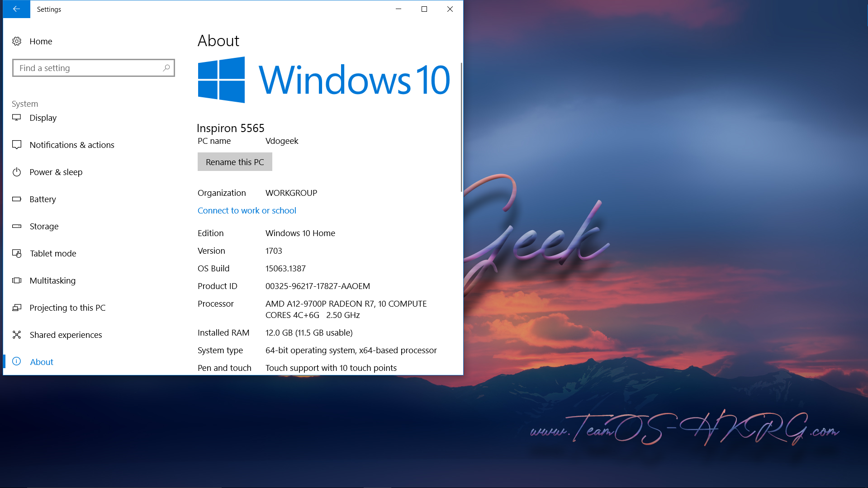
Task: Click the Inspiron 5565 device name
Action: point(231,128)
